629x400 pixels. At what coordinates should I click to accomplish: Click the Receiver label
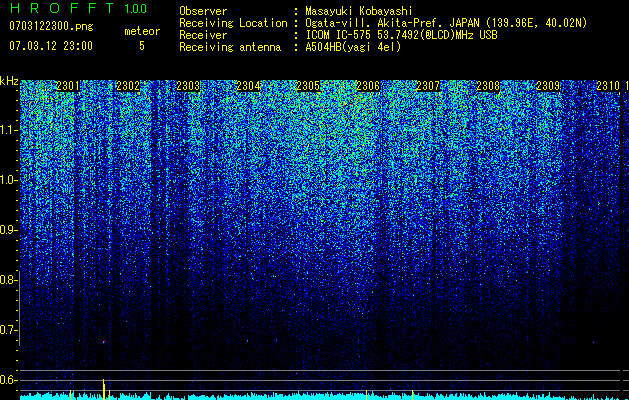tap(203, 35)
